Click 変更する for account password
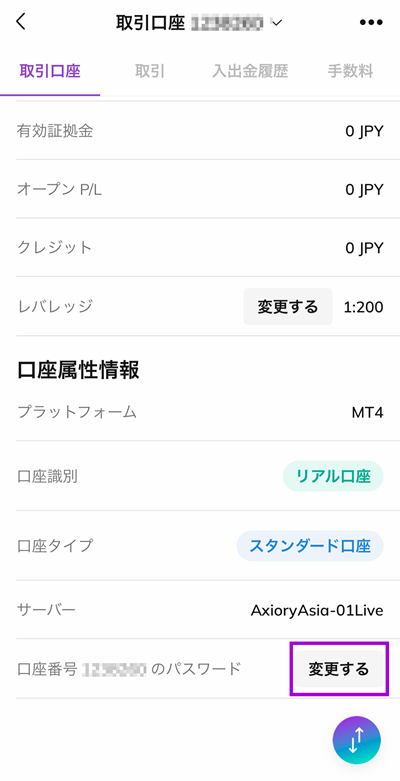The height and width of the screenshot is (781, 400). [x=339, y=669]
